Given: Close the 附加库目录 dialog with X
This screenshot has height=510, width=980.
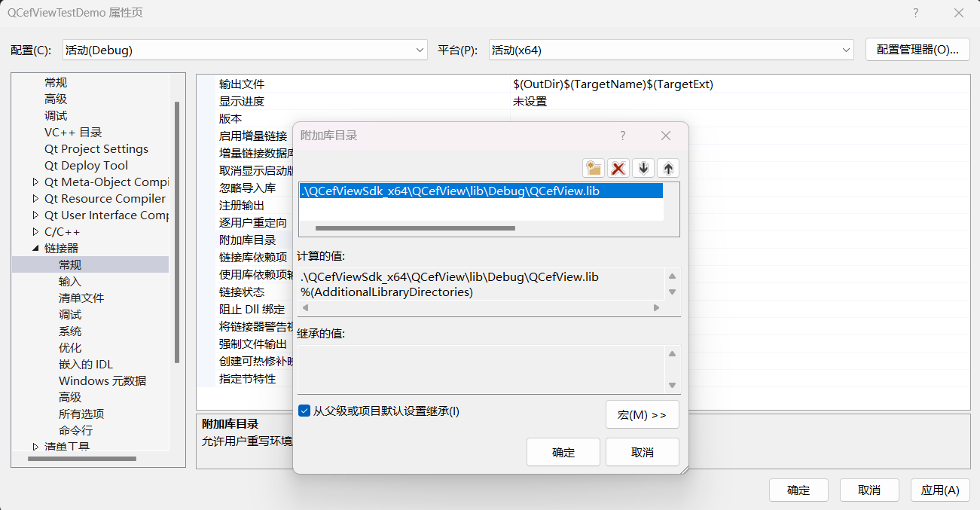Looking at the screenshot, I should (666, 136).
